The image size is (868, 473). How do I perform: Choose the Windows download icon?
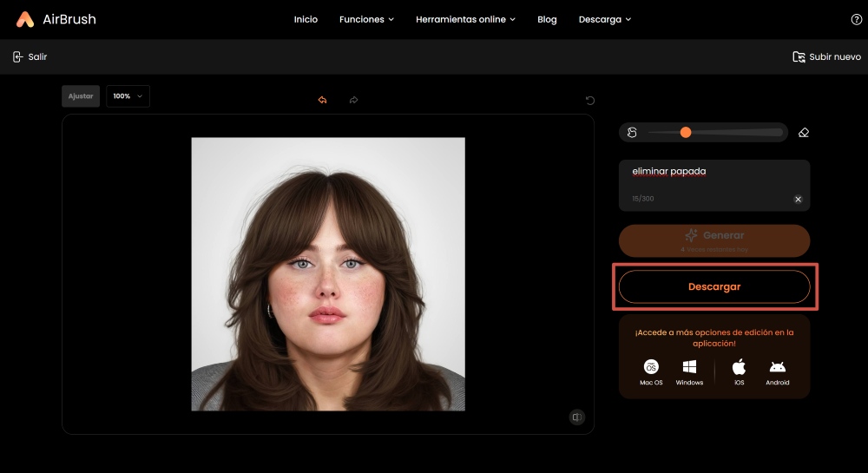(689, 367)
